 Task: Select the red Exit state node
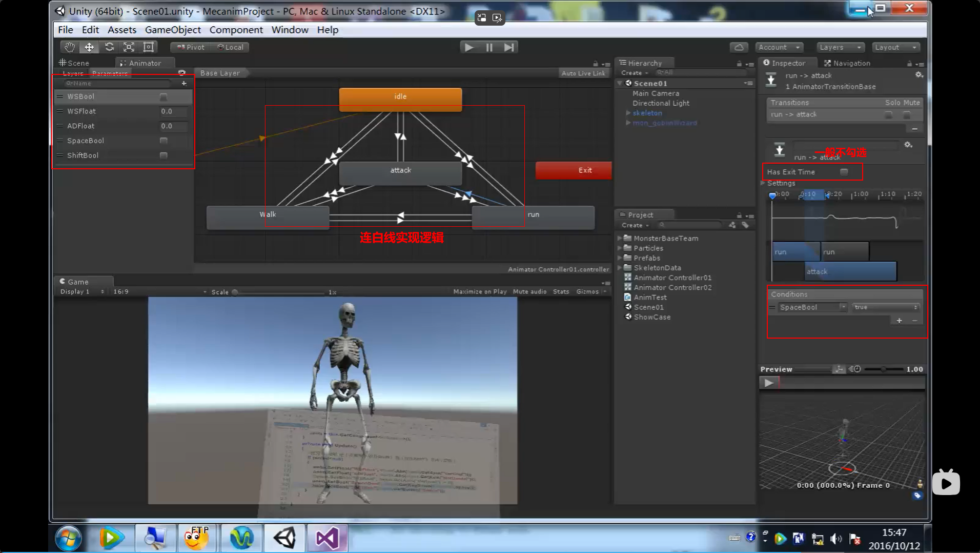pyautogui.click(x=574, y=170)
